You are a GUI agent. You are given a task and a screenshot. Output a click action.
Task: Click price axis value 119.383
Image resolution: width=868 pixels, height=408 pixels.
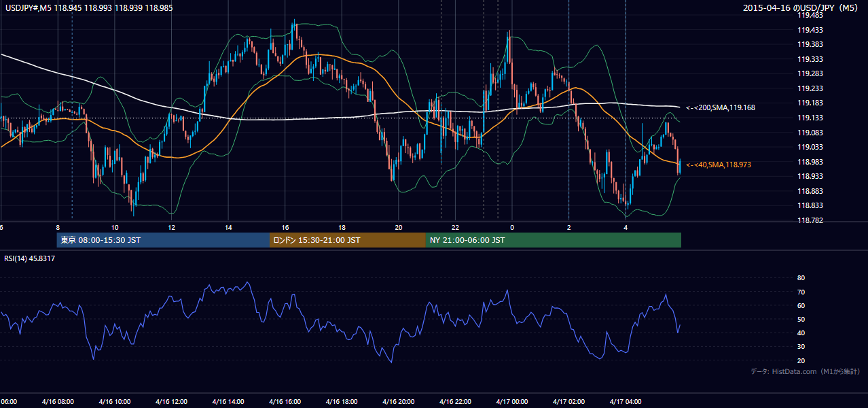(x=810, y=45)
